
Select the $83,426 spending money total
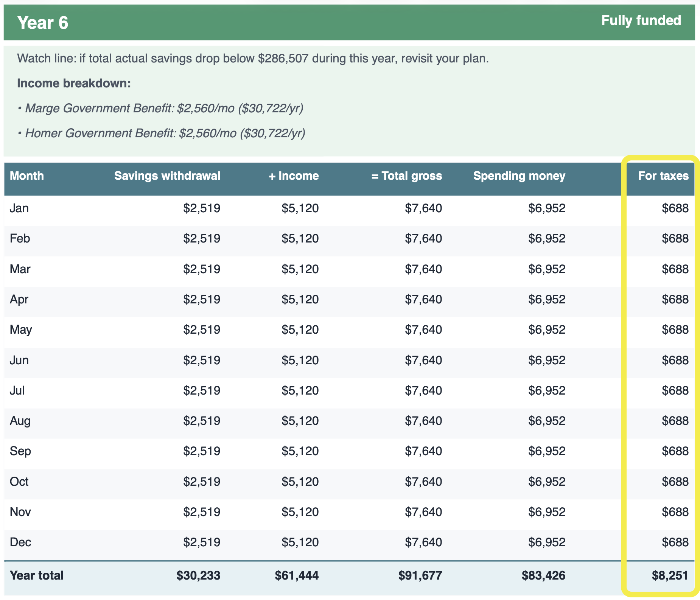tap(543, 576)
